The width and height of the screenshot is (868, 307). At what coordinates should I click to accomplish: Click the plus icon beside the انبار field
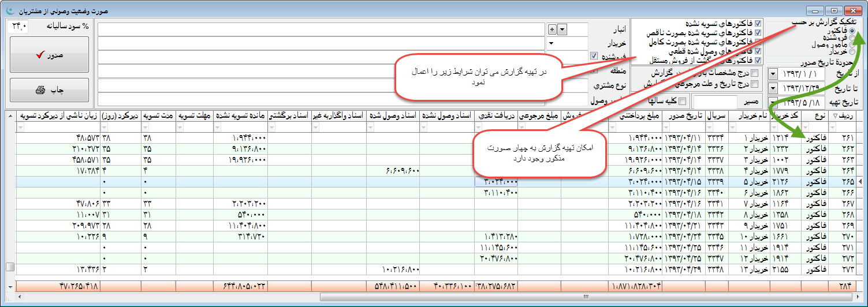552,29
